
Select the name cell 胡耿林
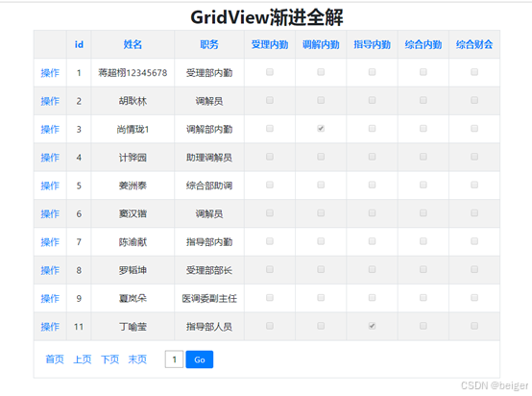point(133,101)
